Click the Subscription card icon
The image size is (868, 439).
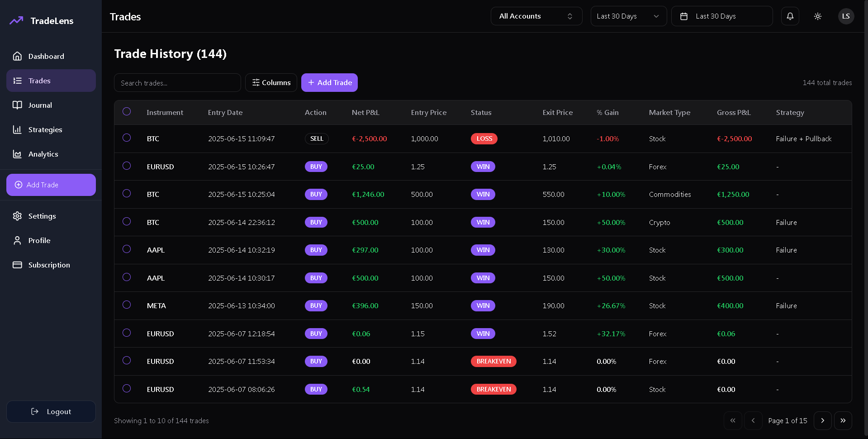[x=17, y=265]
